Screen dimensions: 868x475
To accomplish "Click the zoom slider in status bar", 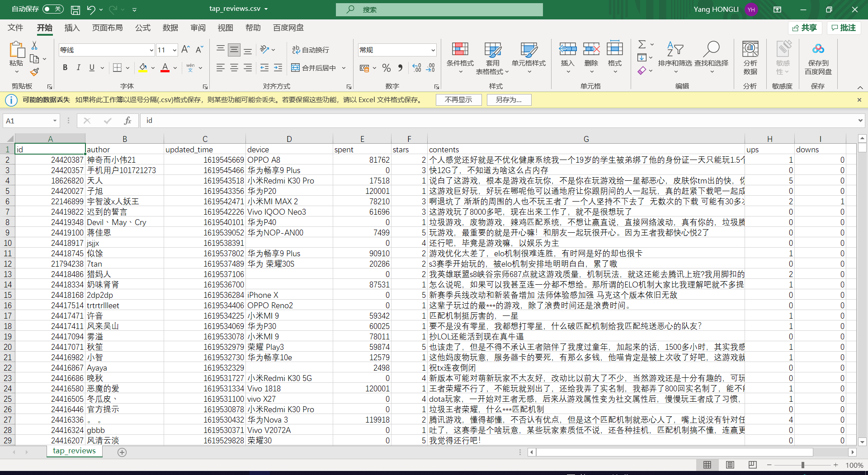I will pyautogui.click(x=802, y=465).
